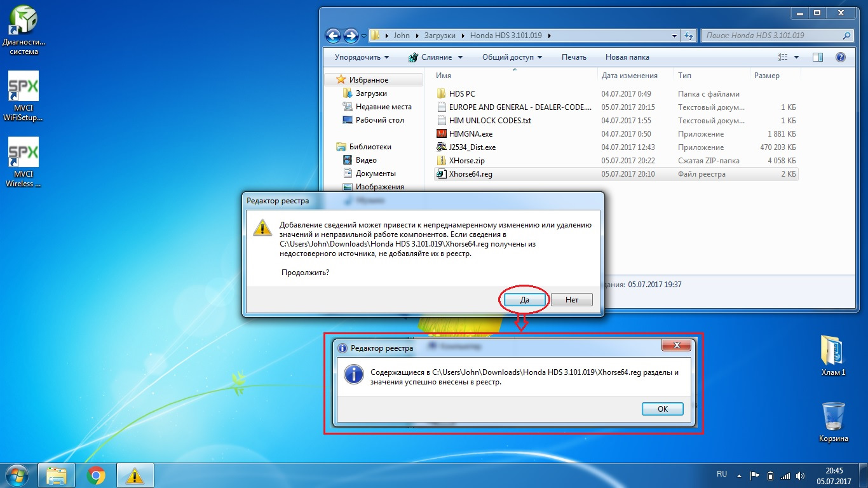868x488 pixels.
Task: Expand the Загрузки breadcrumb arrow
Action: [463, 36]
